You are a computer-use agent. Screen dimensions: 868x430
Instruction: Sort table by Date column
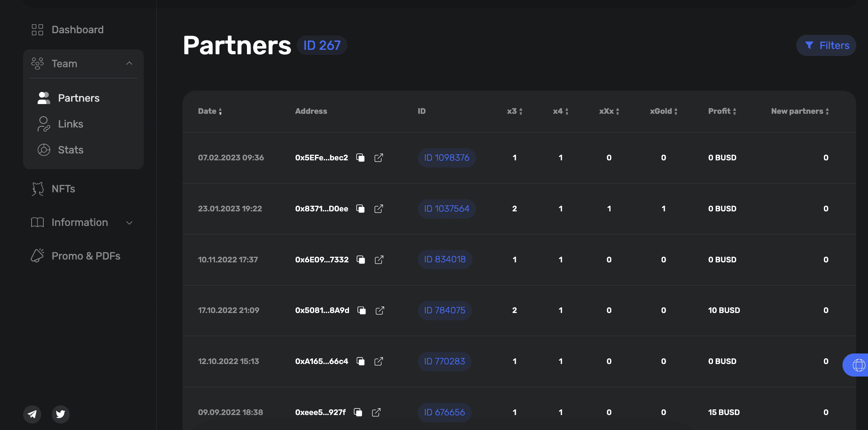(x=210, y=111)
